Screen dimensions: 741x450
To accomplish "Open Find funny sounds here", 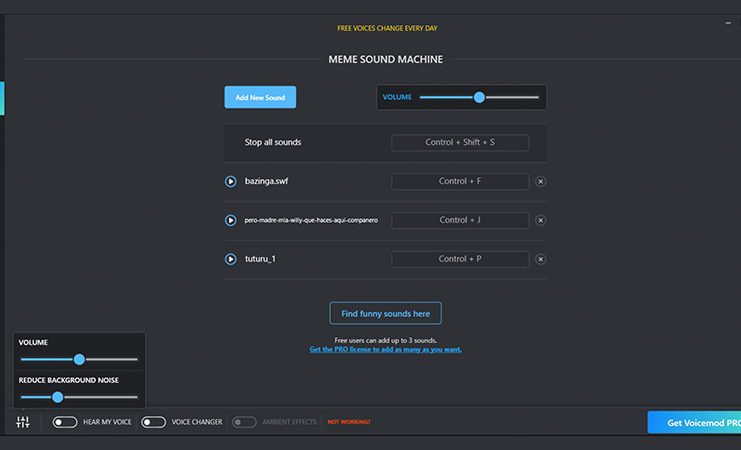I will click(386, 313).
